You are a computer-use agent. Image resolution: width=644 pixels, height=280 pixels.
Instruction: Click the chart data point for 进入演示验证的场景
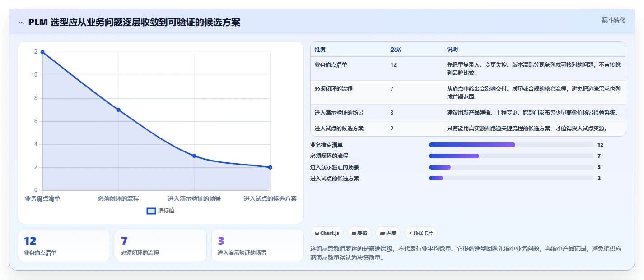(194, 156)
